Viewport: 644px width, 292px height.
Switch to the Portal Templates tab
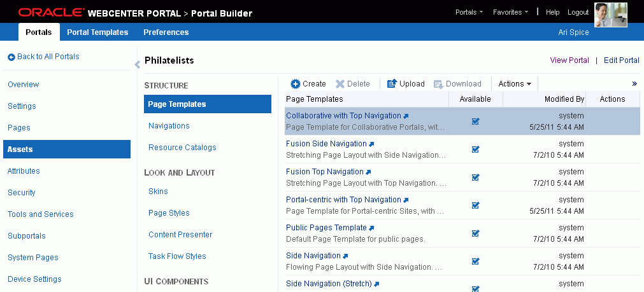(97, 32)
